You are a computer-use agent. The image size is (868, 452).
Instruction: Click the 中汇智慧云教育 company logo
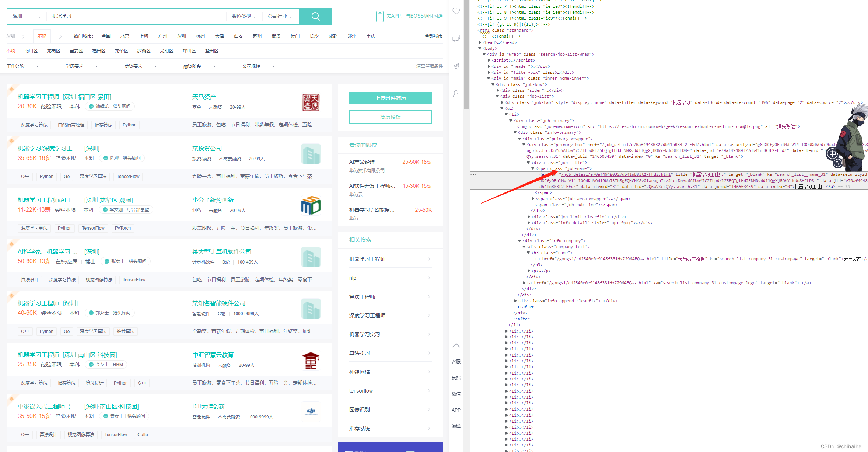tap(311, 360)
